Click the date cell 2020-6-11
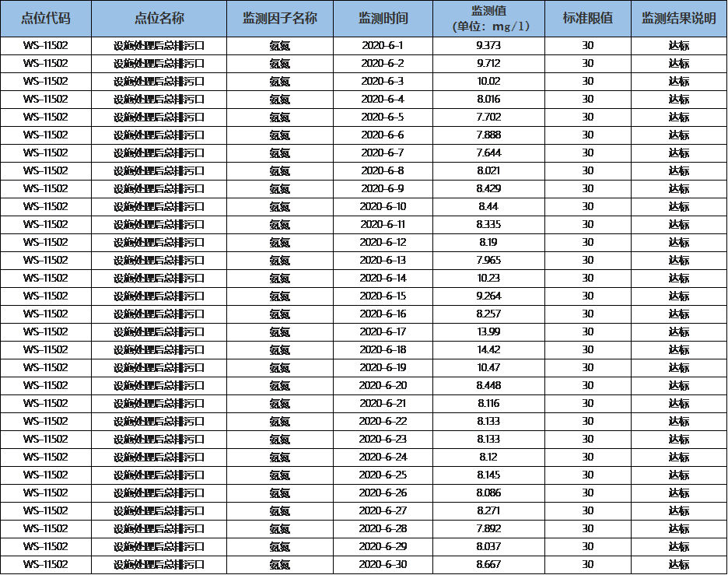Image resolution: width=728 pixels, height=575 pixels. pyautogui.click(x=383, y=225)
